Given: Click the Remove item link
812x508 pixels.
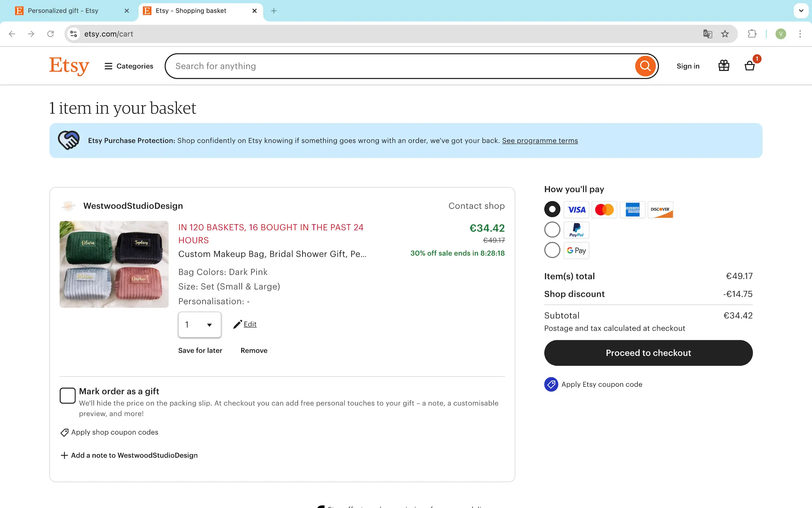Looking at the screenshot, I should (x=254, y=351).
